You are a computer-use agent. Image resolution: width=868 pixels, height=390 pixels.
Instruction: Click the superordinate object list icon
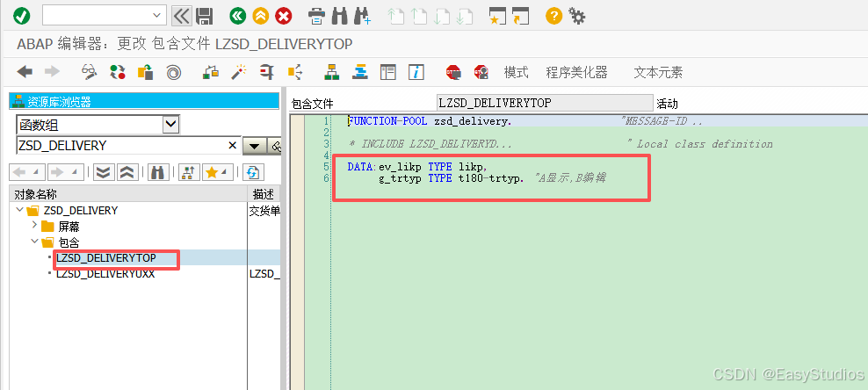[188, 172]
